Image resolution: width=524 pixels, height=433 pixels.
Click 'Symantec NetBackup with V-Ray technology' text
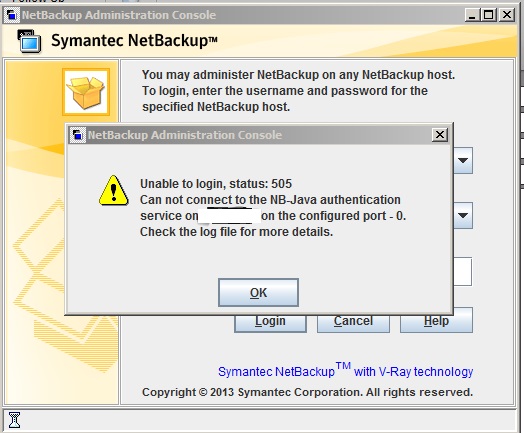click(346, 371)
